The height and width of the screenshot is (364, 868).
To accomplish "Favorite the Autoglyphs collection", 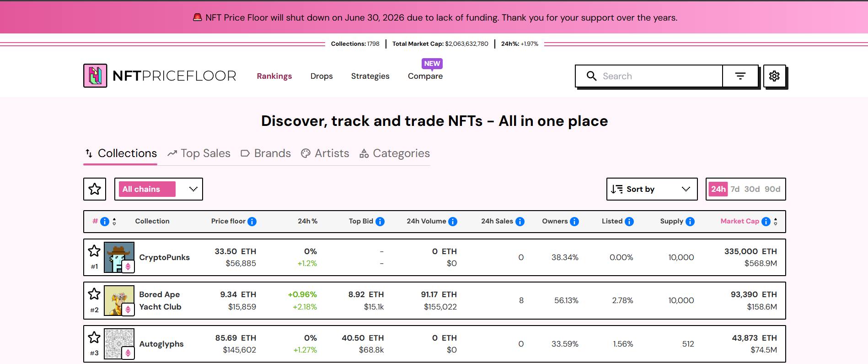I will (x=94, y=337).
